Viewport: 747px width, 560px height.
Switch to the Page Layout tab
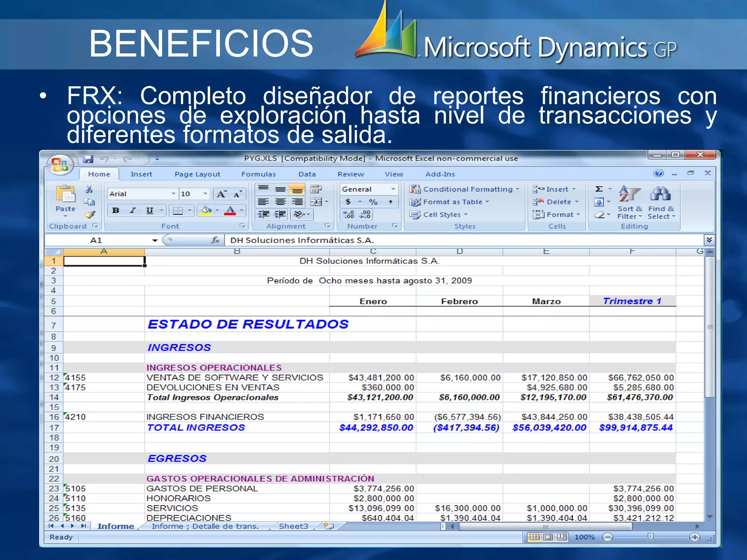tap(197, 174)
